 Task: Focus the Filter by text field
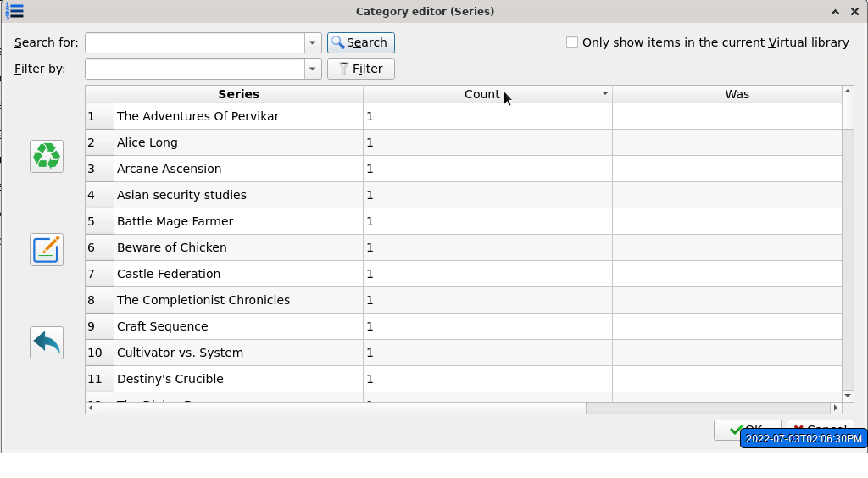(x=195, y=69)
